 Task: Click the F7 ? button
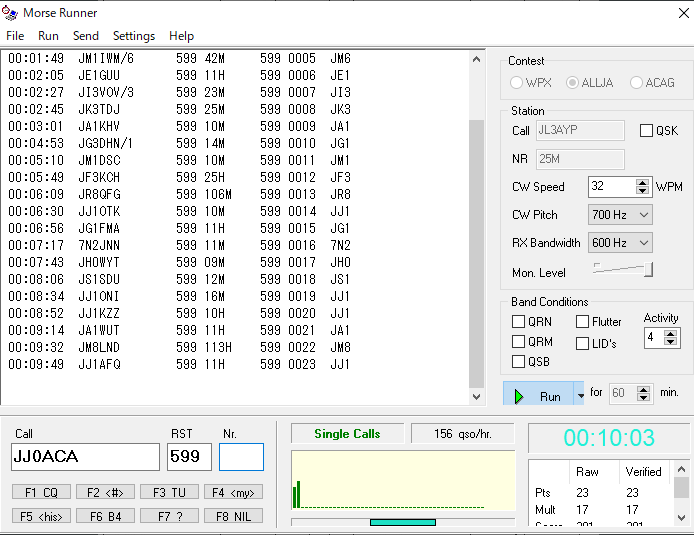pos(169,516)
